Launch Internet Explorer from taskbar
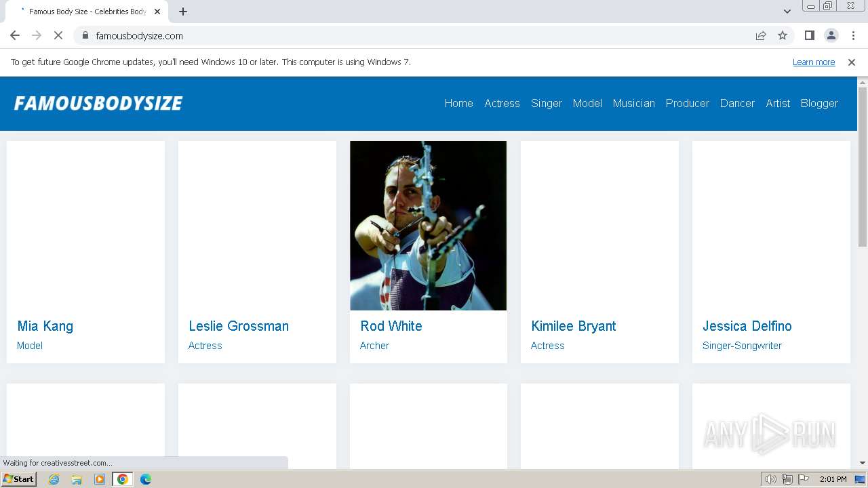 coord(54,479)
